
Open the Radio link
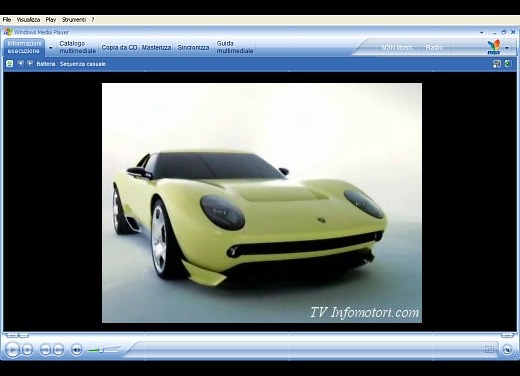434,47
